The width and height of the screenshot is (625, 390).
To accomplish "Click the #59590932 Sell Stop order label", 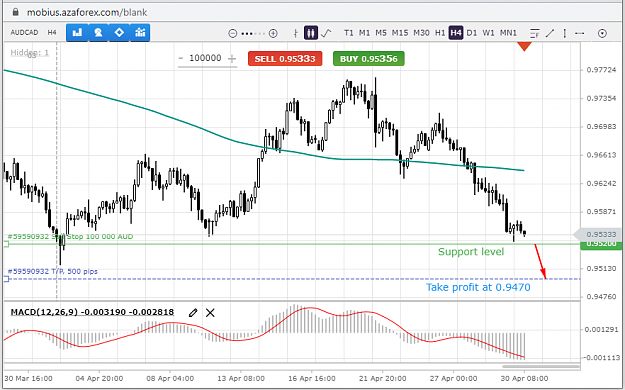I will coord(71,236).
